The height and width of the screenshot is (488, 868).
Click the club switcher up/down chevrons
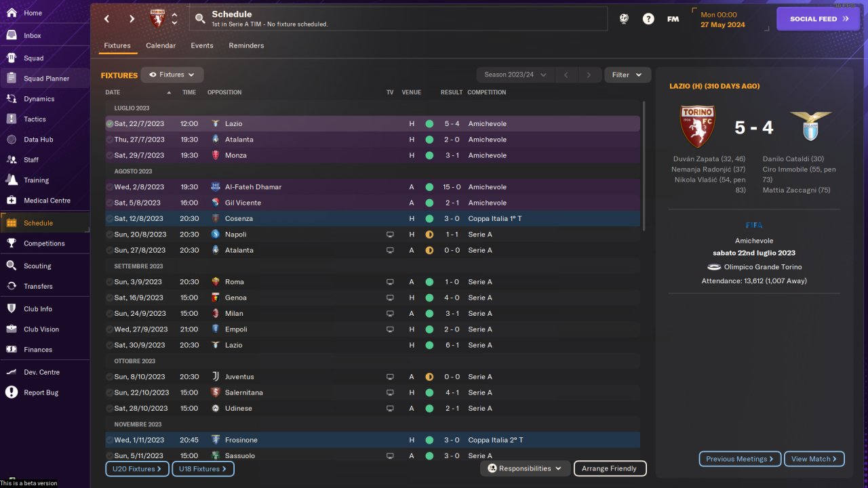(x=174, y=19)
